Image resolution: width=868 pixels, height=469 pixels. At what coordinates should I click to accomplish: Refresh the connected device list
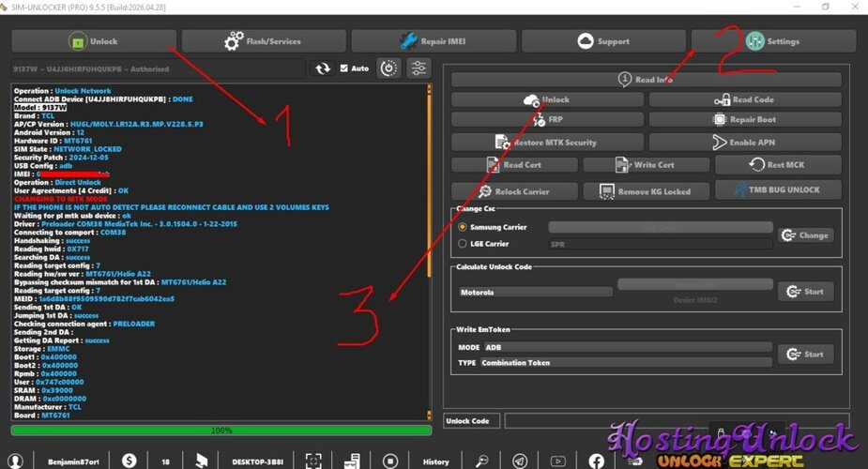(323, 68)
